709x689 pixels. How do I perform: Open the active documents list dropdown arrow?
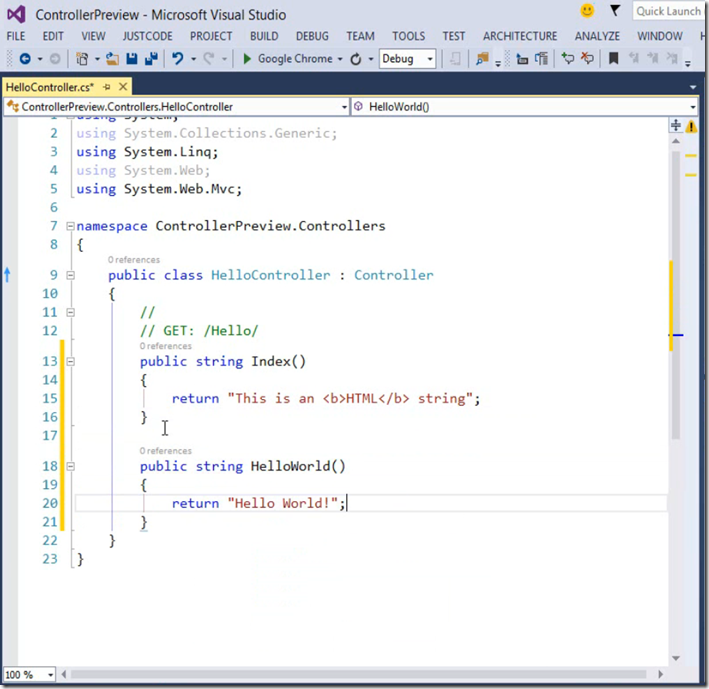tap(692, 87)
